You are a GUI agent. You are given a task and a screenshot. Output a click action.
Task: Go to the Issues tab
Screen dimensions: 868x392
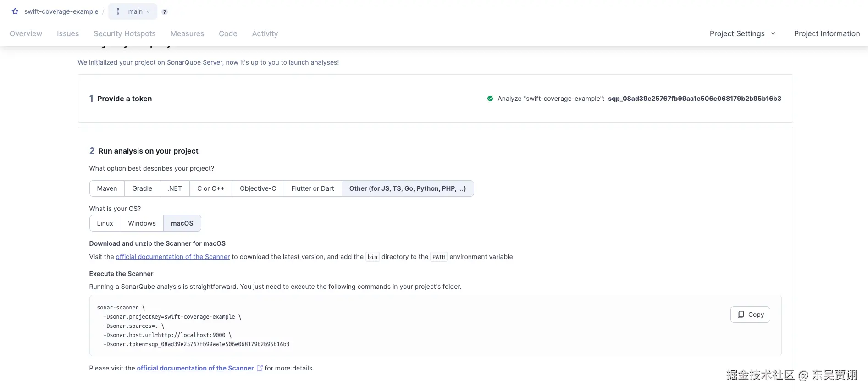coord(68,33)
